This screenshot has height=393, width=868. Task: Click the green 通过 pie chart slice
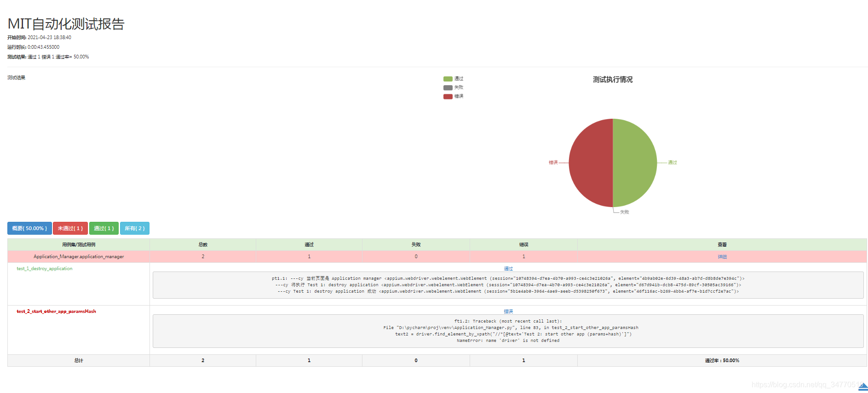(635, 163)
